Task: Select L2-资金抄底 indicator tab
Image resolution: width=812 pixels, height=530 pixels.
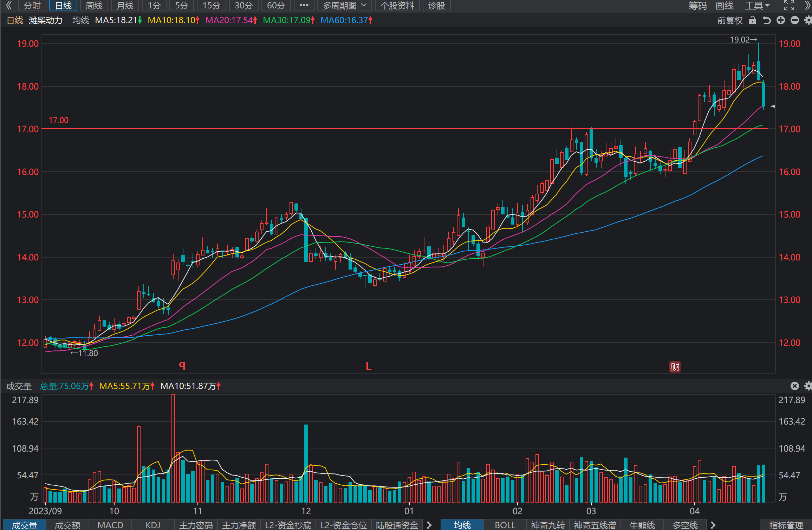Action: [x=288, y=525]
